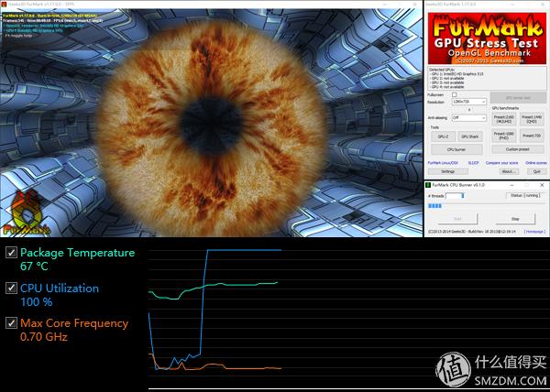The image size is (550, 392).
Task: Toggle the Package Temperature checkbox
Action: [x=11, y=253]
